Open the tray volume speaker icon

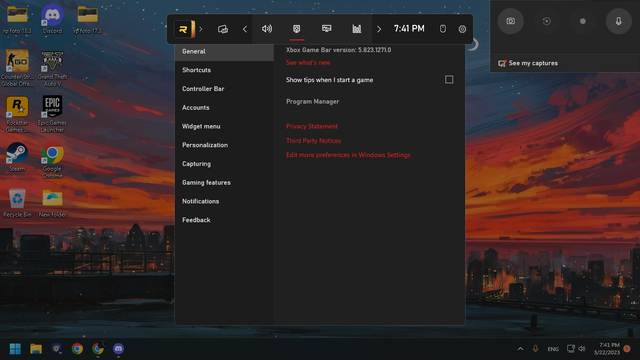pos(582,349)
